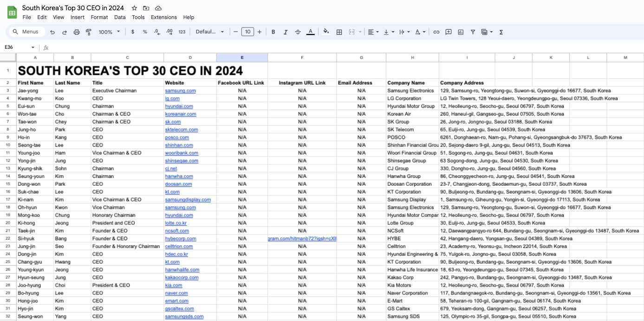This screenshot has height=321, width=644.
Task: Create a filter with funnel icon
Action: (473, 32)
